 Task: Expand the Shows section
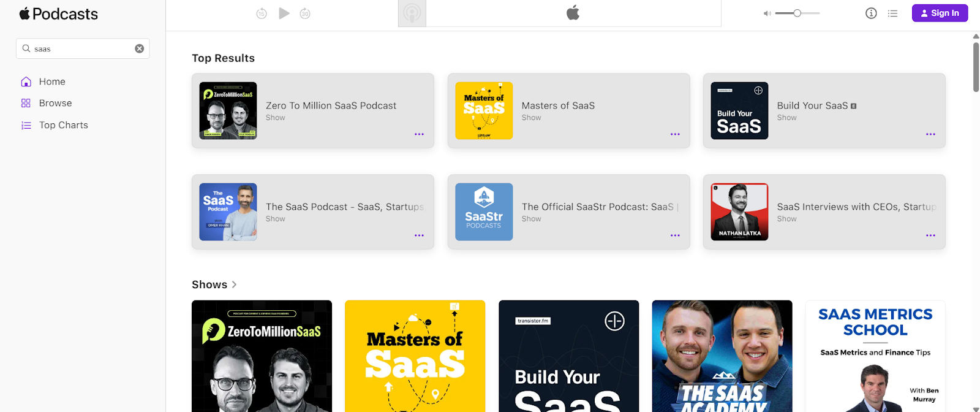(x=214, y=284)
